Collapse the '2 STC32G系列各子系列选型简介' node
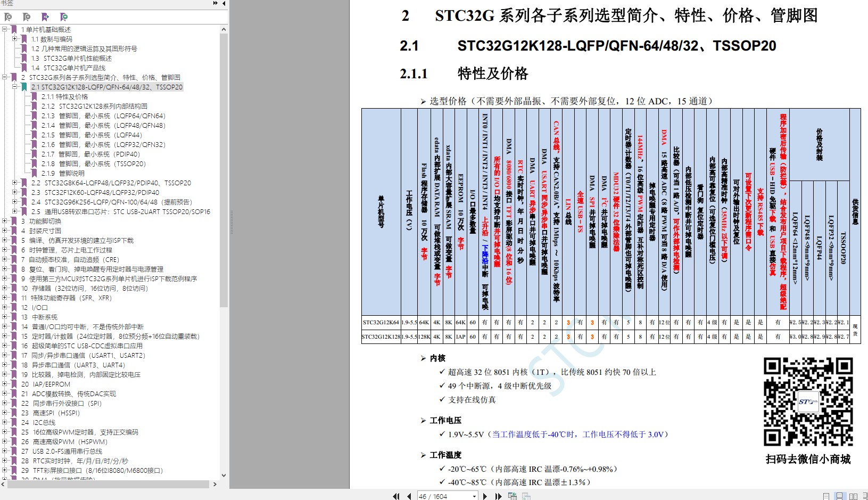The image size is (868, 500). pos(5,77)
